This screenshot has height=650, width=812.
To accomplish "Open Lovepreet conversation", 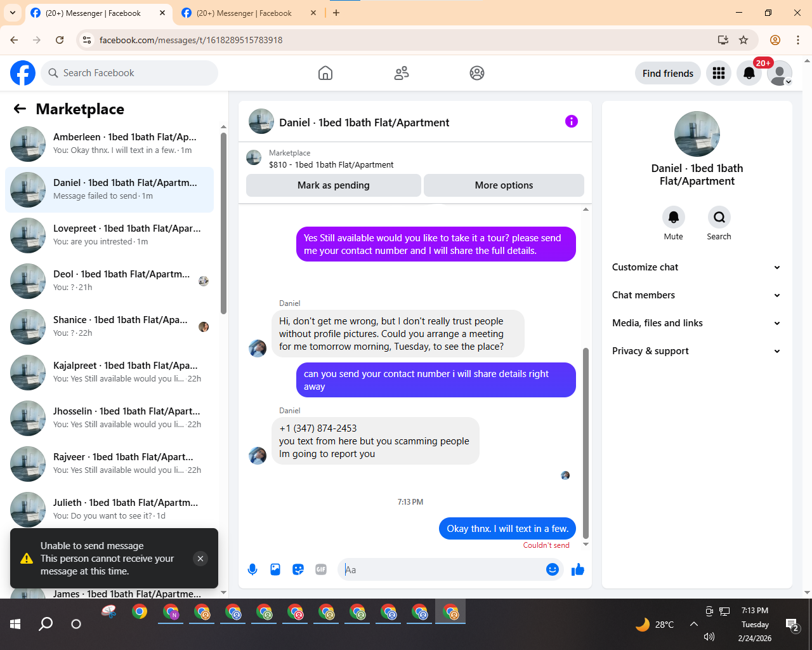I will (109, 235).
